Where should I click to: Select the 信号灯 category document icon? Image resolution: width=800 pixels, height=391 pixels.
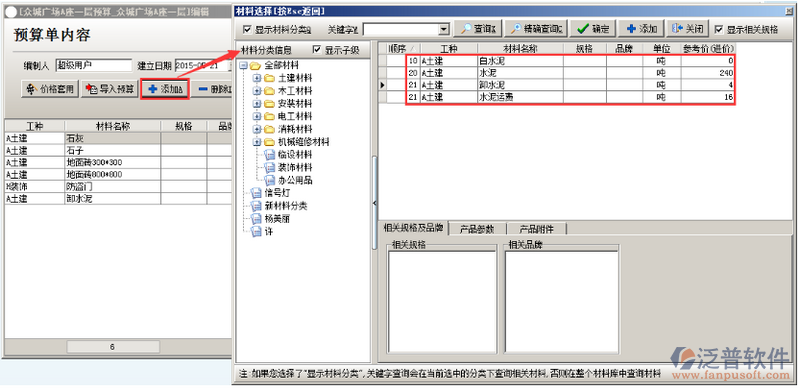click(256, 193)
